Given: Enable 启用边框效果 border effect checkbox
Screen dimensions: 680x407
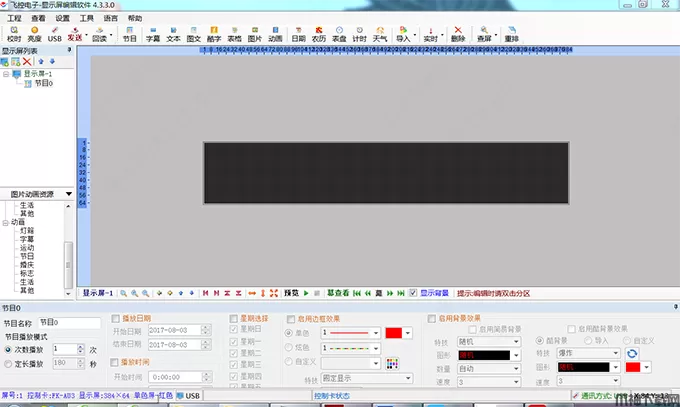Looking at the screenshot, I should pyautogui.click(x=291, y=318).
